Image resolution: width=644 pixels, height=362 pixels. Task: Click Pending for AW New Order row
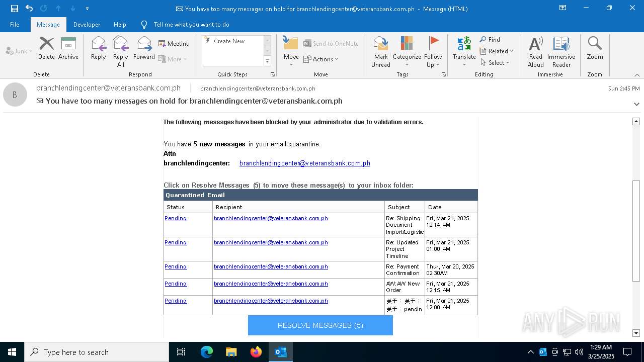176,284
